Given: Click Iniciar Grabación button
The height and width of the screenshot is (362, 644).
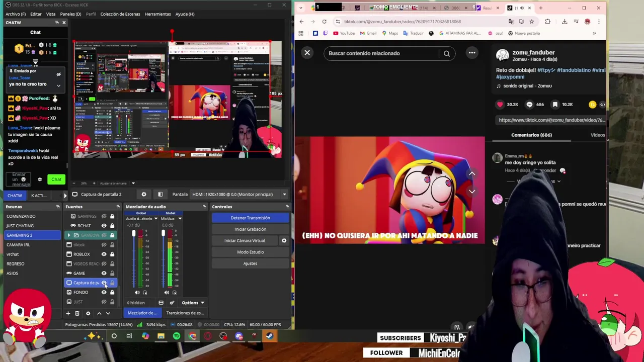Looking at the screenshot, I should pyautogui.click(x=250, y=229).
